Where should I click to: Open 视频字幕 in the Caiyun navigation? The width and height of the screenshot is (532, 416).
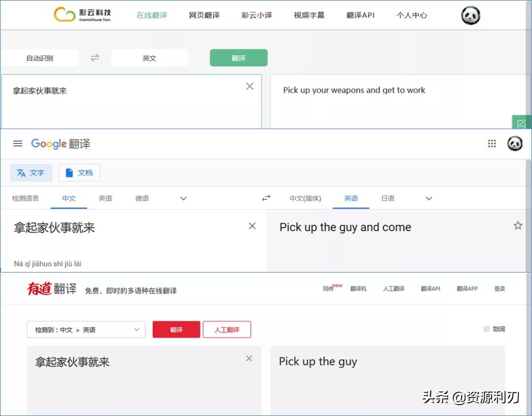click(309, 15)
